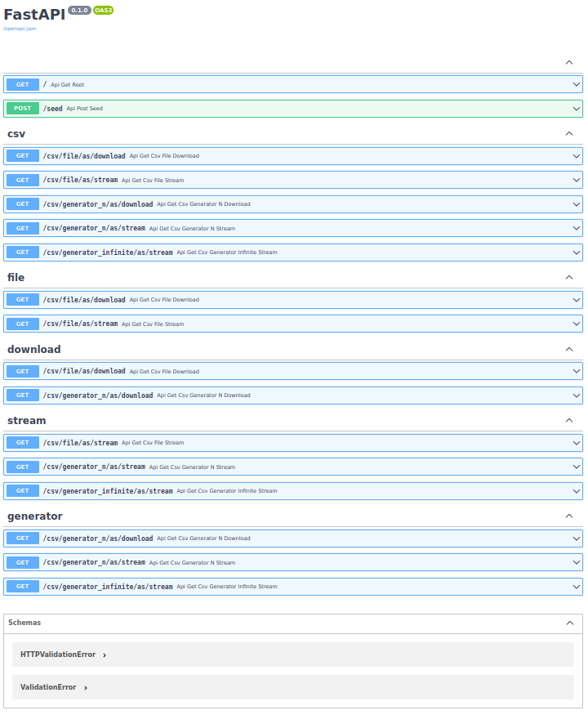This screenshot has width=588, height=715.
Task: Collapse the generator section using its arrow
Action: point(569,516)
